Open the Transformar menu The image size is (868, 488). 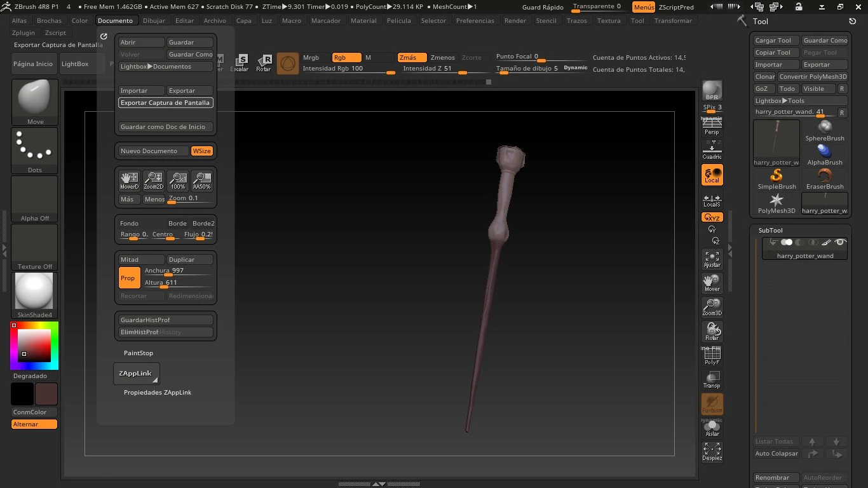pos(673,20)
